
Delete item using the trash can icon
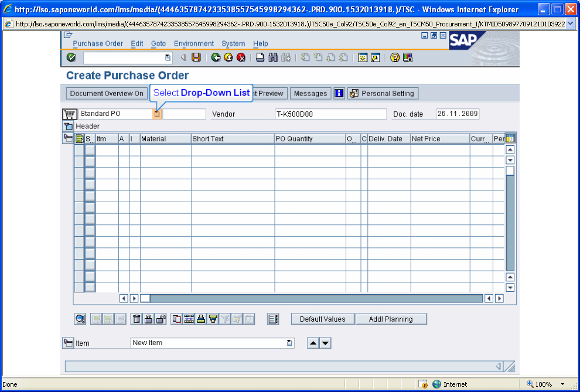pos(137,319)
